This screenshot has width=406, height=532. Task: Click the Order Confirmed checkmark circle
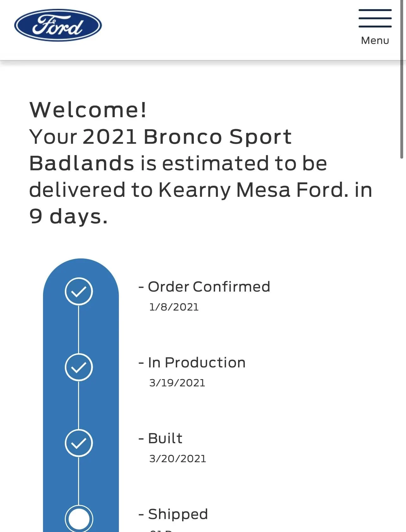pyautogui.click(x=79, y=291)
